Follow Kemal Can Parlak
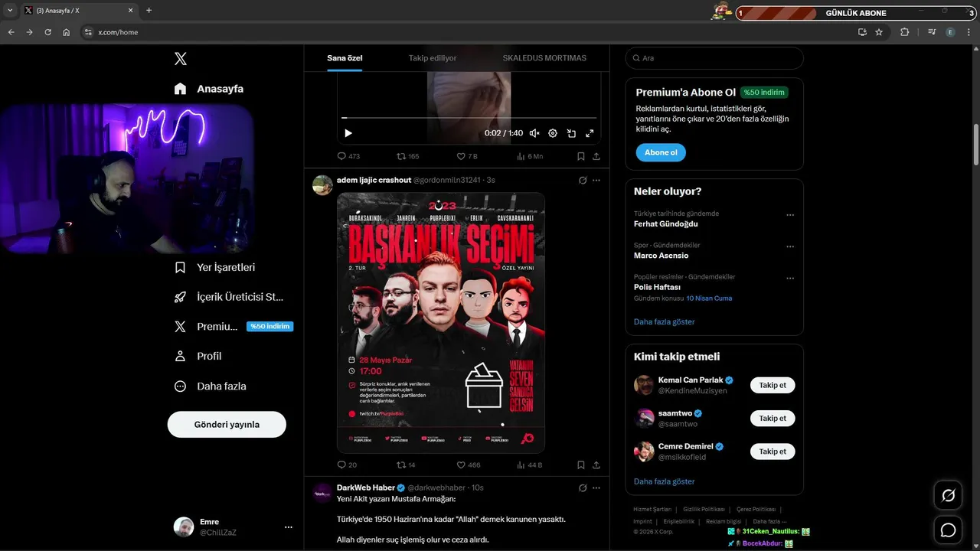The width and height of the screenshot is (980, 551). tap(773, 385)
